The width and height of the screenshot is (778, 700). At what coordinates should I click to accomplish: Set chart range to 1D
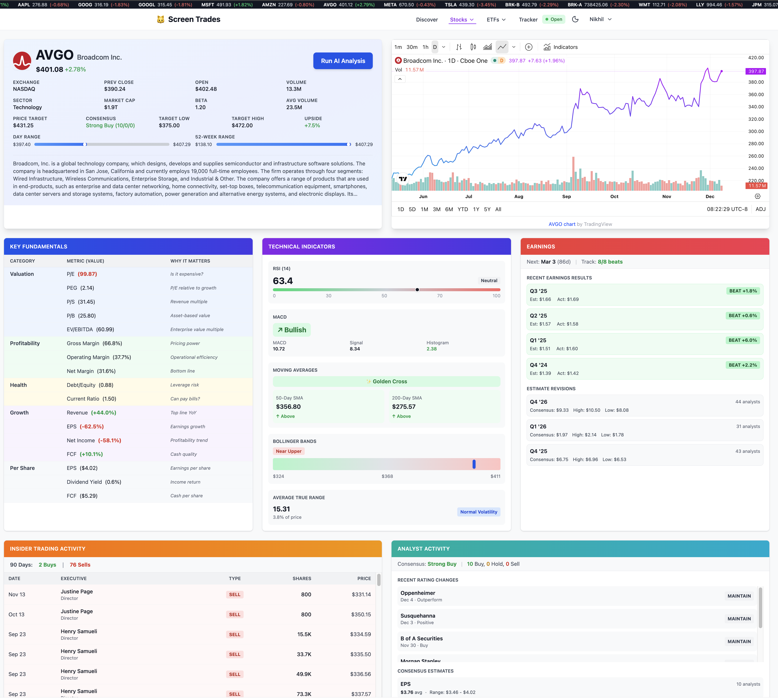(401, 209)
